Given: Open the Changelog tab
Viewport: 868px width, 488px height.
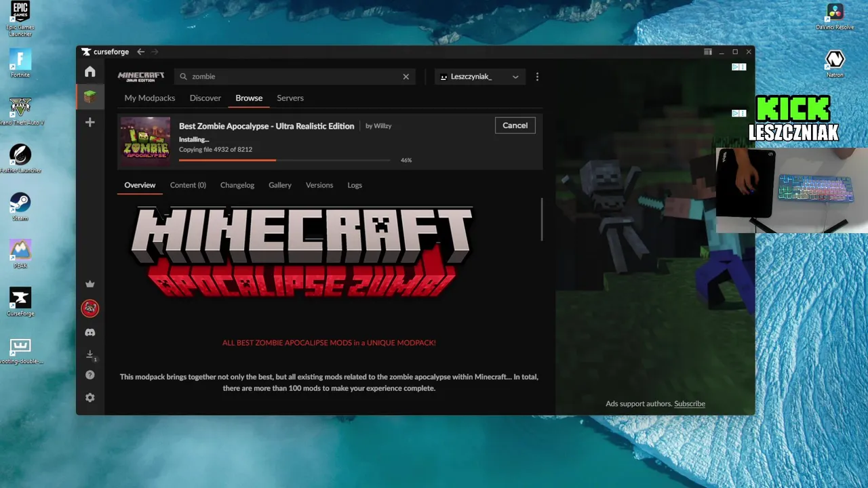Looking at the screenshot, I should click(x=237, y=185).
